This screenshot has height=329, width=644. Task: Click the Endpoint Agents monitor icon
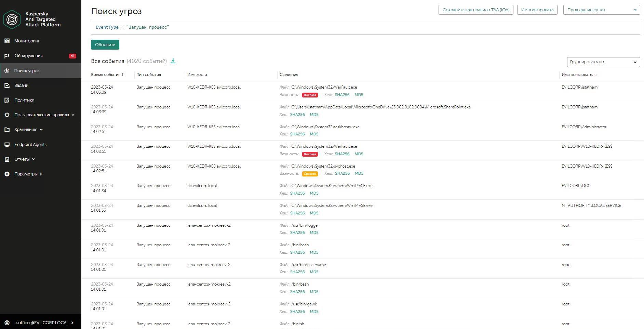[7, 145]
